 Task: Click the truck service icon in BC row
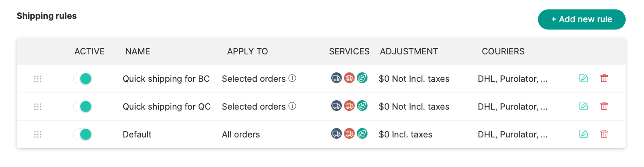(337, 78)
